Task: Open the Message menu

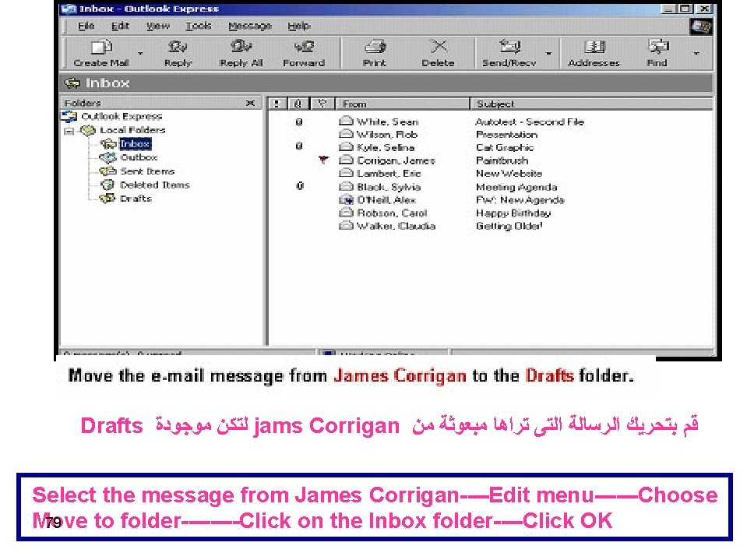Action: point(249,26)
